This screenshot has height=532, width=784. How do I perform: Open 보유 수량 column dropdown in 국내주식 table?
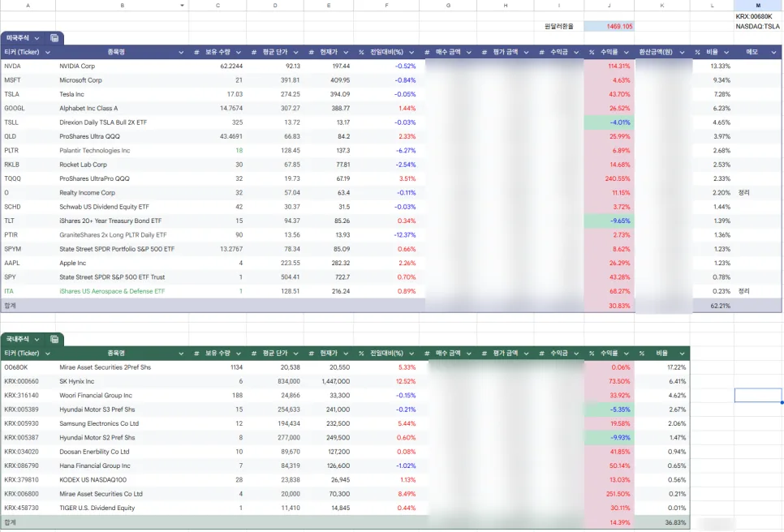(x=239, y=354)
